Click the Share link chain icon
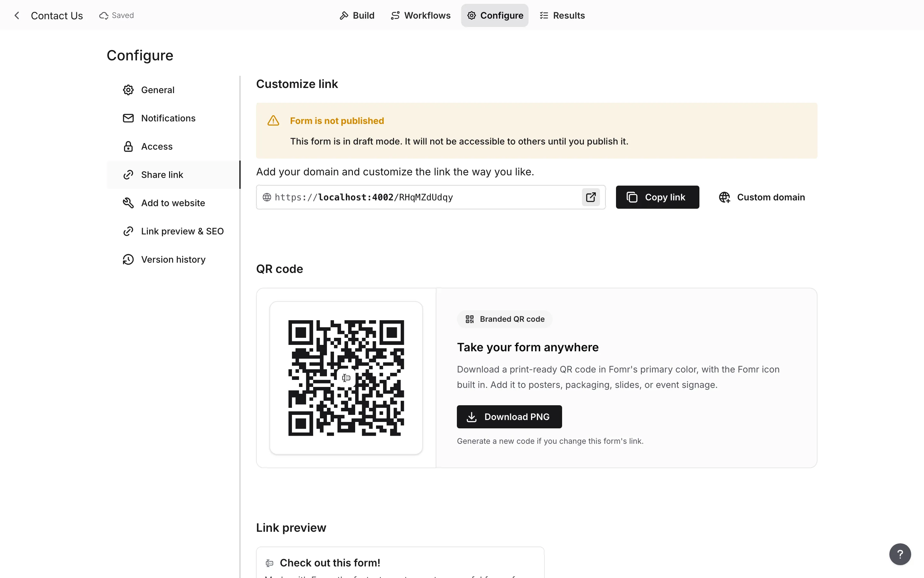 click(128, 175)
